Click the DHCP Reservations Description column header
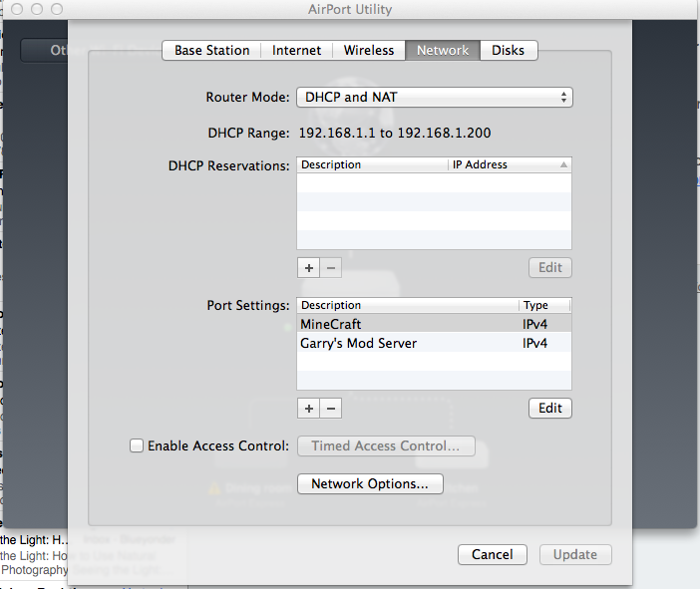700x589 pixels. click(x=372, y=164)
